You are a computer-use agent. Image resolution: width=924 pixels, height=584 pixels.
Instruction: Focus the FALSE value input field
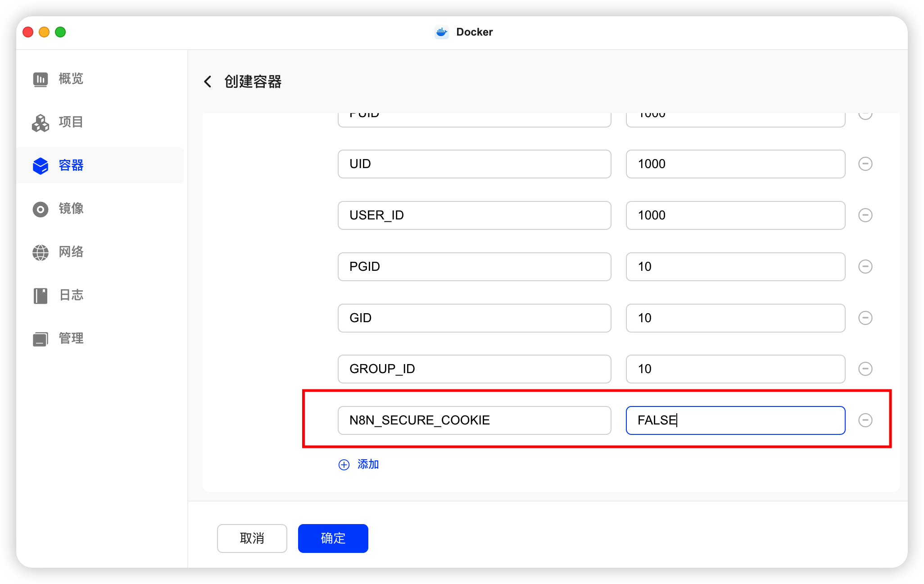(735, 420)
